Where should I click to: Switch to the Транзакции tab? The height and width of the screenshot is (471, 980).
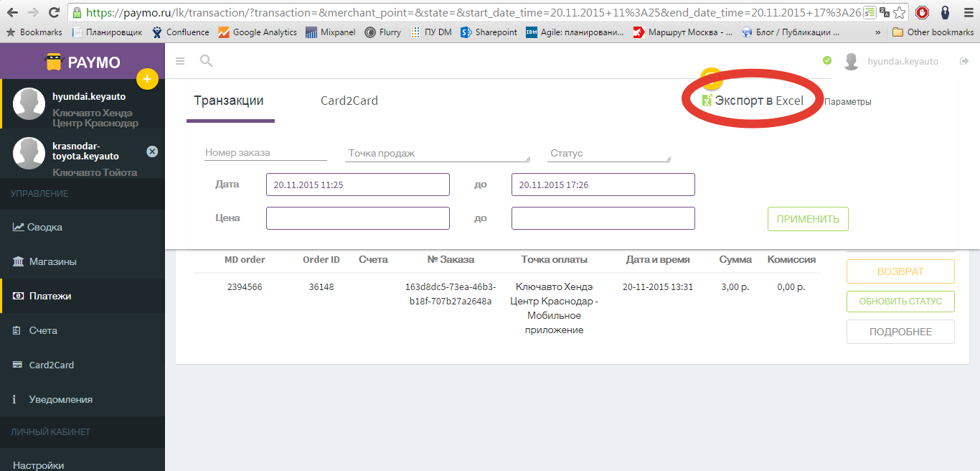click(229, 101)
